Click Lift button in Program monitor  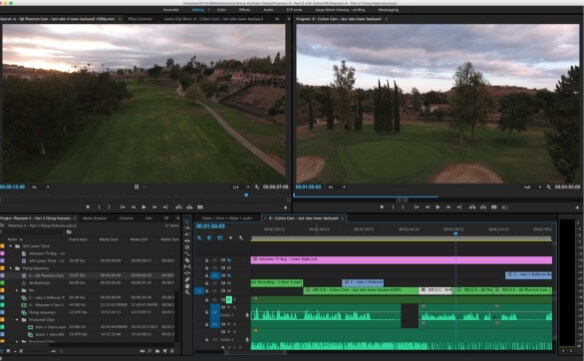472,207
